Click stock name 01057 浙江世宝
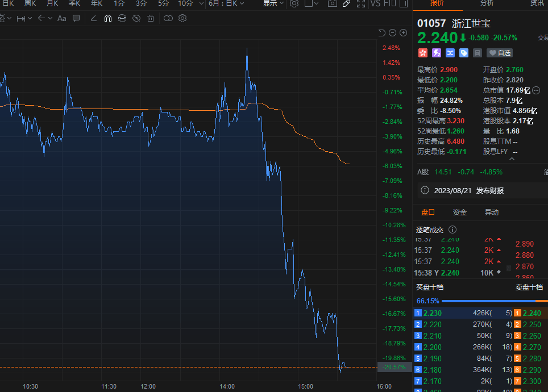The width and height of the screenshot is (548, 392). (454, 23)
